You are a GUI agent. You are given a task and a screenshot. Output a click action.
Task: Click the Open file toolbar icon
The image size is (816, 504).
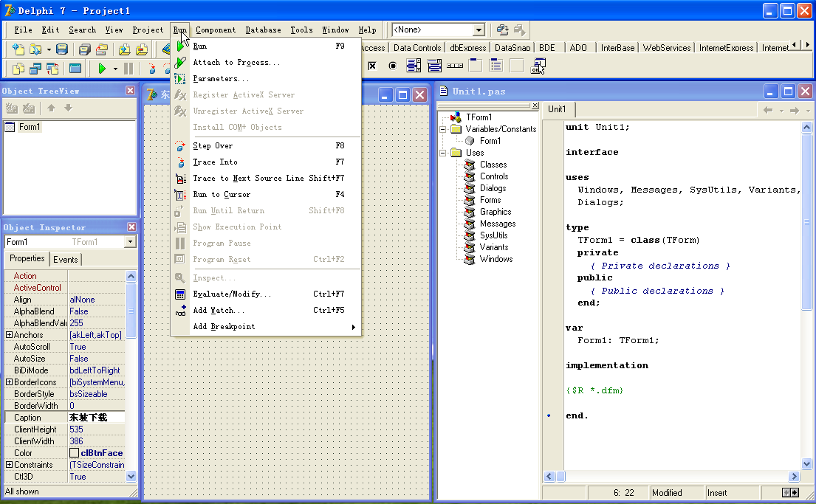coord(35,49)
